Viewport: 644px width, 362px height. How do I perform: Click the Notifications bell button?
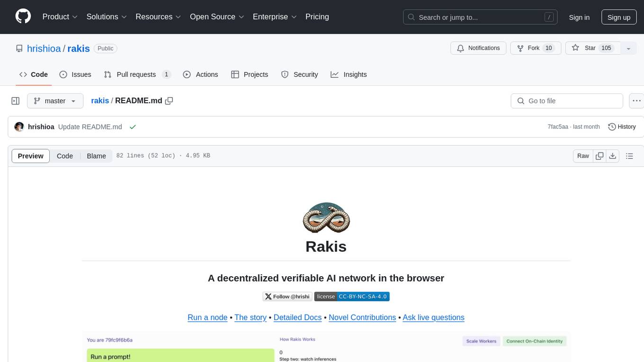tap(478, 48)
